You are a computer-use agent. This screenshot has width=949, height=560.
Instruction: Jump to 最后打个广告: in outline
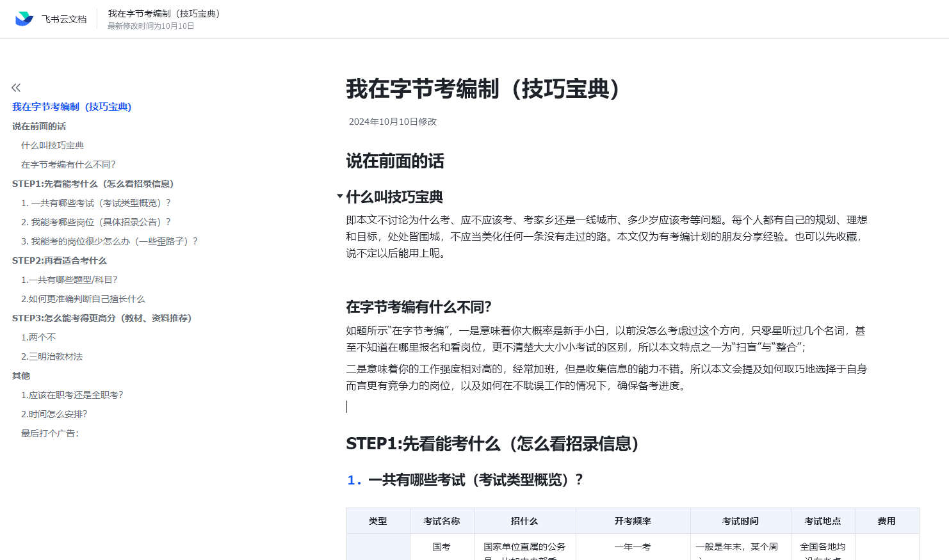tap(50, 433)
